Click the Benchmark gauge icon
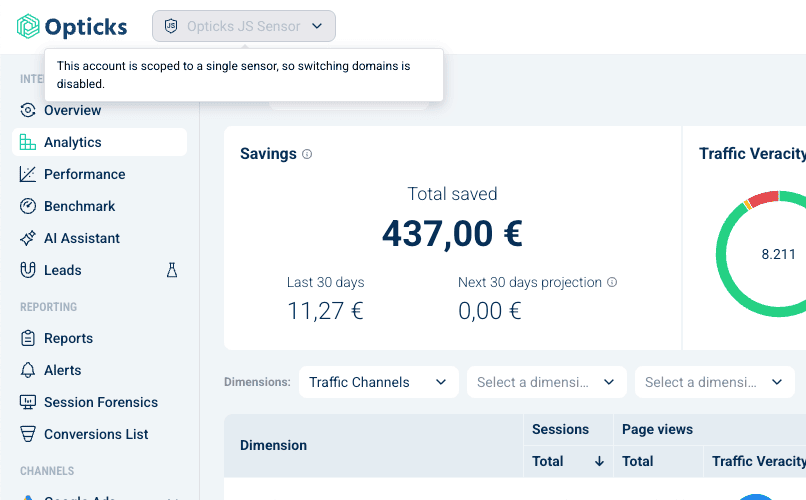The height and width of the screenshot is (500, 806). pyautogui.click(x=28, y=206)
